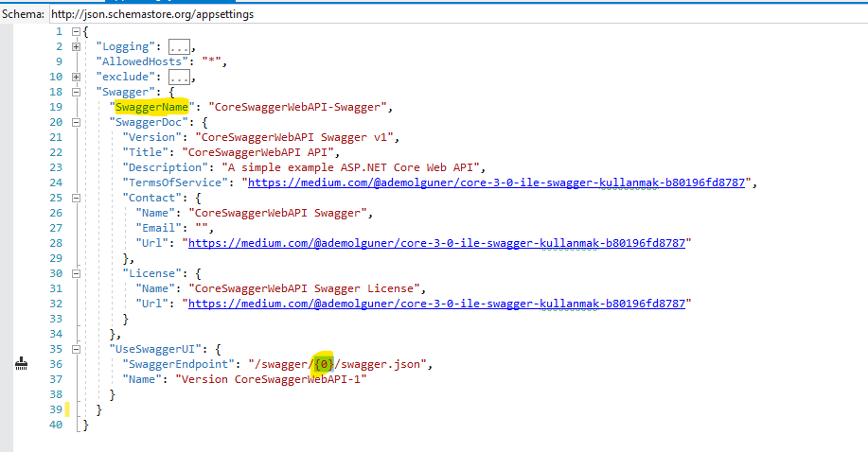Click the "CoreSwaggerWebAPI Swagger License" value
Screen dimensions: 868x452
pyautogui.click(x=304, y=288)
